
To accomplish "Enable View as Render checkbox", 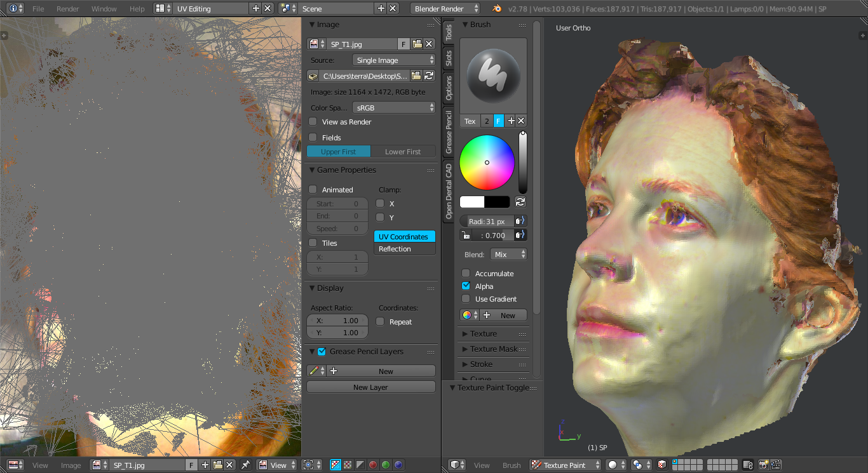I will (313, 121).
